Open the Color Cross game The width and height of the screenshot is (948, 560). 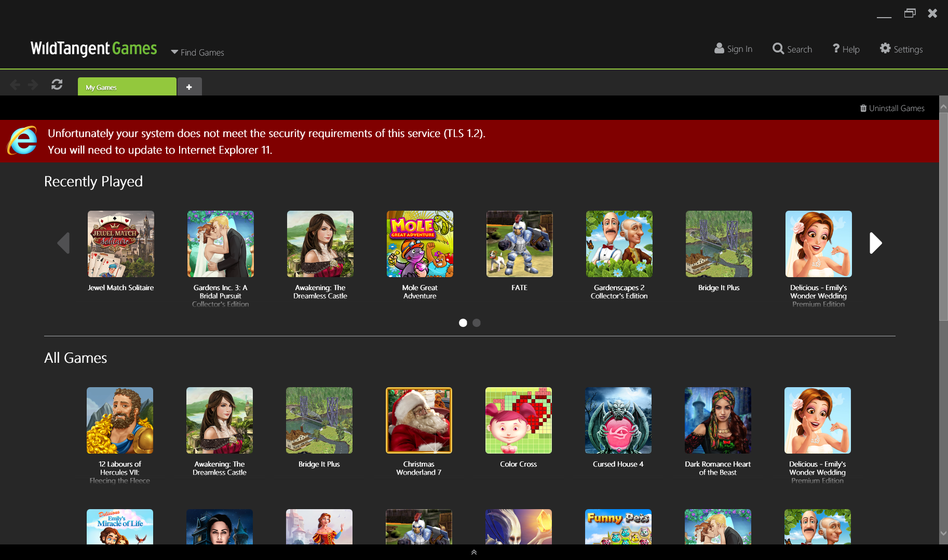(519, 420)
